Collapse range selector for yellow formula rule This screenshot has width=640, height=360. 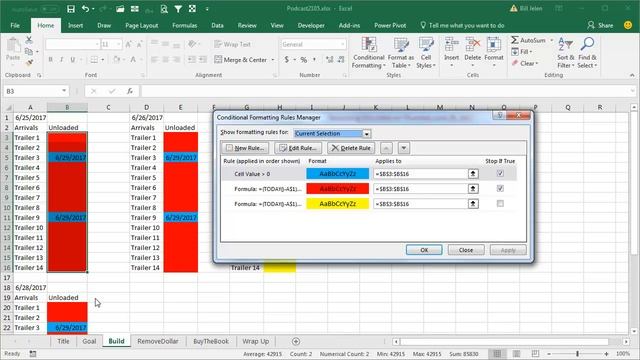[473, 204]
